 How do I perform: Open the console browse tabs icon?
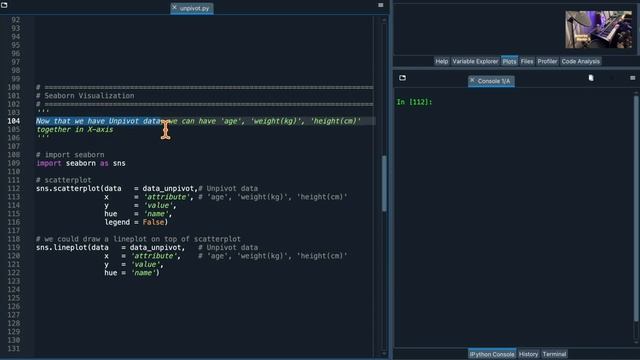coord(402,78)
